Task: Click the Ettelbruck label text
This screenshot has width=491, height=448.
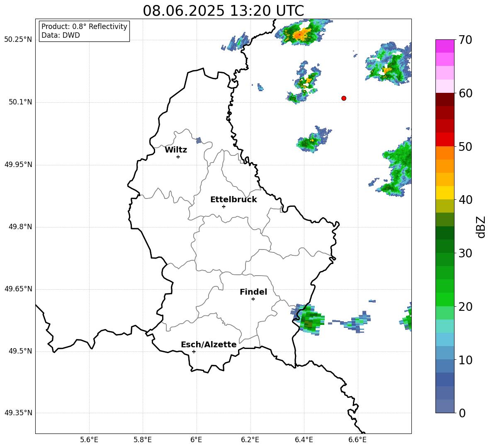Action: click(x=233, y=200)
